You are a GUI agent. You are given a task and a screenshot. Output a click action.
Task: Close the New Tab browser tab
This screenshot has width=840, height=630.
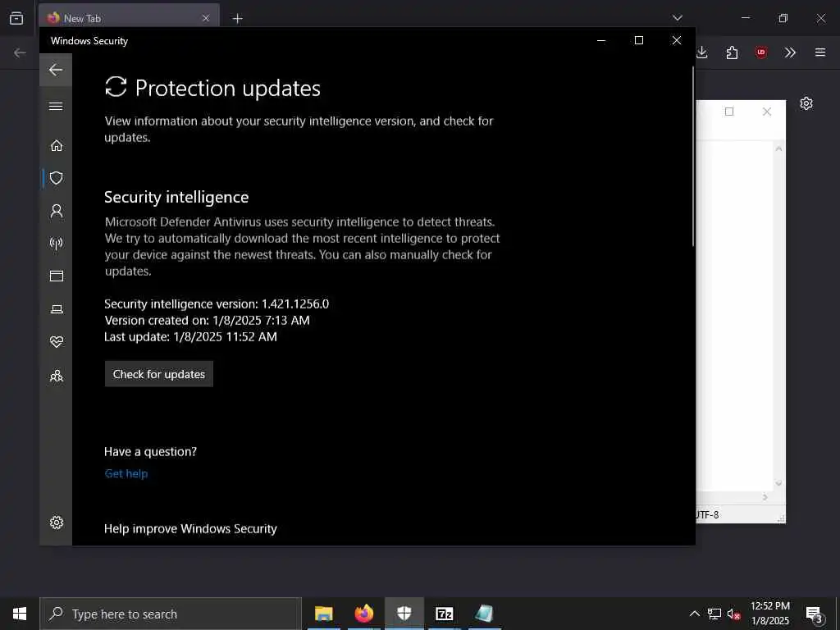(x=206, y=18)
